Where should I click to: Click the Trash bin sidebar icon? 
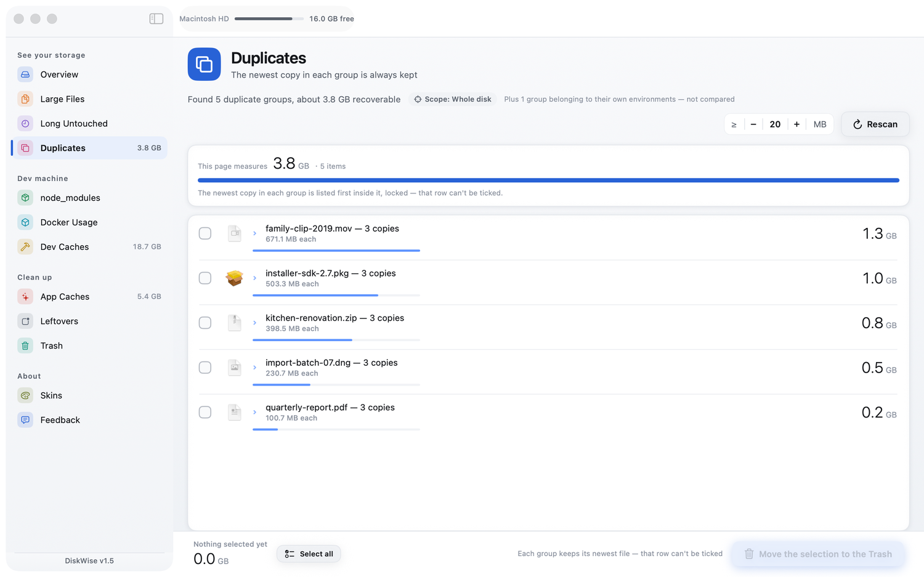[25, 346]
